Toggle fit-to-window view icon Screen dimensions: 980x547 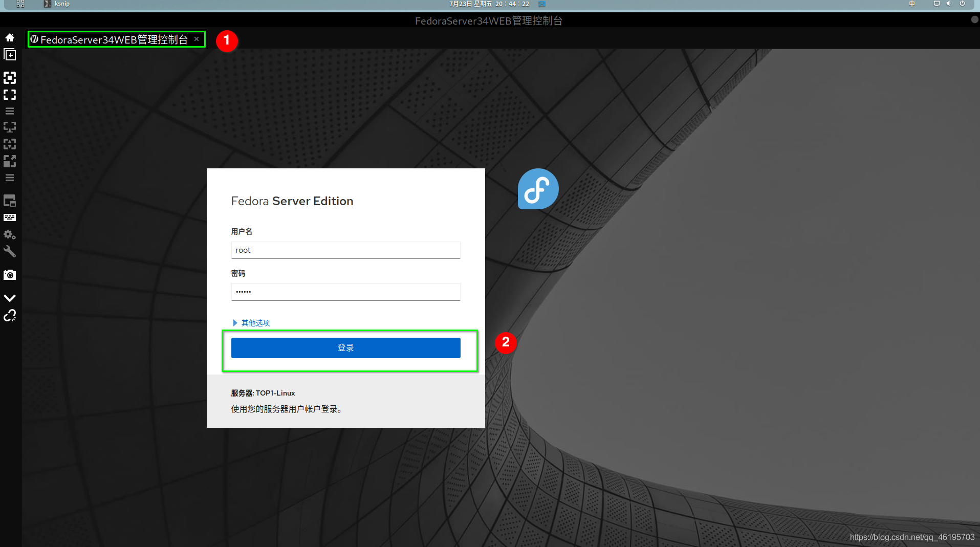(x=10, y=78)
